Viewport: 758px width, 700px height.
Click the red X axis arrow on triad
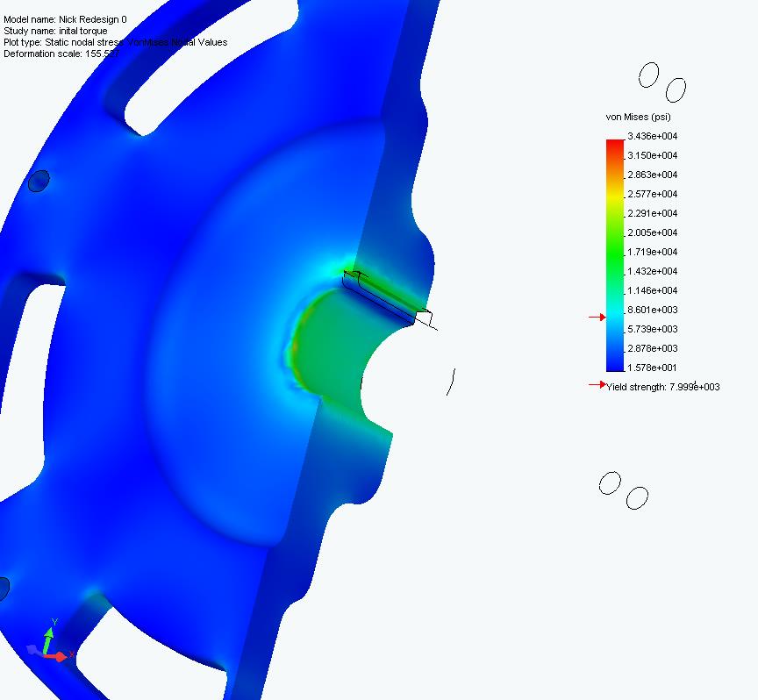(x=61, y=656)
